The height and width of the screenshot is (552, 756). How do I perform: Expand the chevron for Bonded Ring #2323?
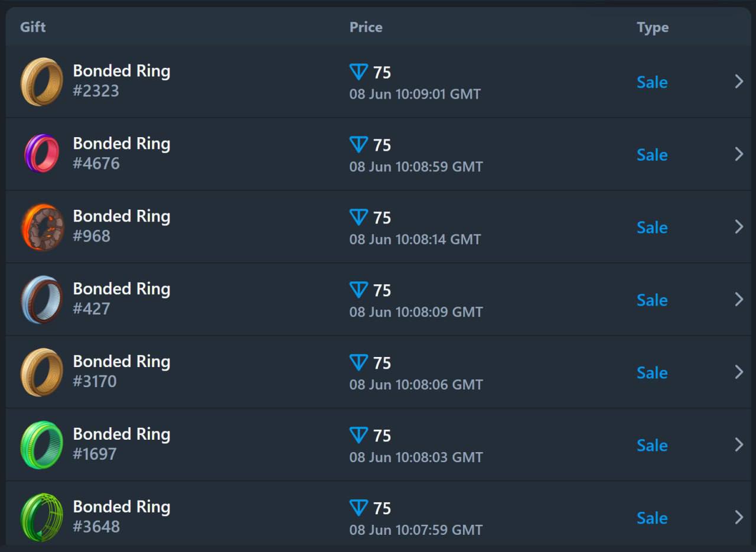[739, 82]
